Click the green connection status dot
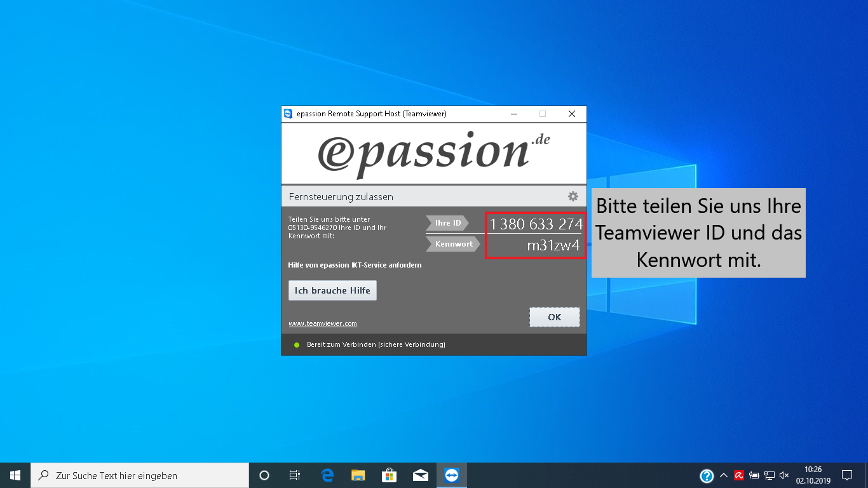This screenshot has height=488, width=868. coord(296,344)
